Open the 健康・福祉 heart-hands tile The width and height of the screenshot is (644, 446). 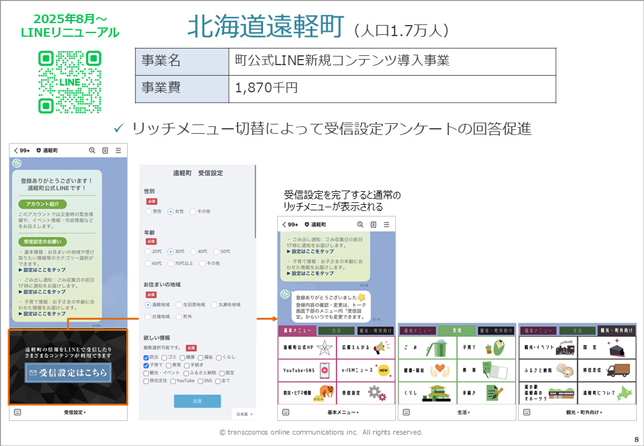pos(428,370)
